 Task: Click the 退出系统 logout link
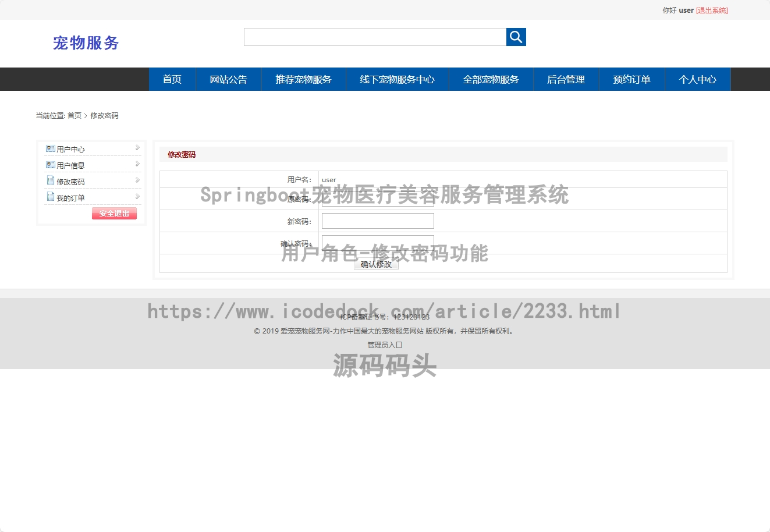[712, 10]
